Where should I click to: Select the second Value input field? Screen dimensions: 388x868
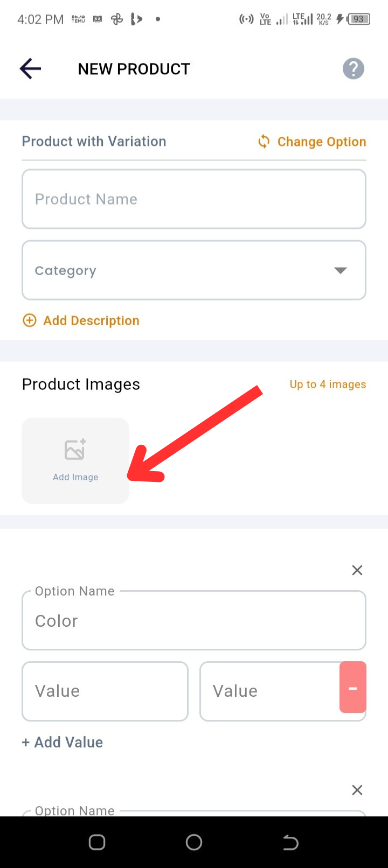coord(269,691)
